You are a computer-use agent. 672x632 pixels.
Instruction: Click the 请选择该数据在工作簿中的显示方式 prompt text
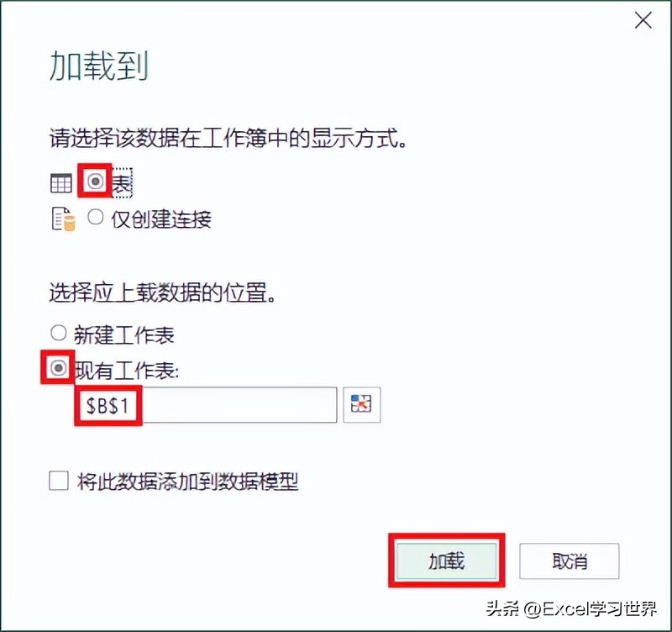(228, 138)
